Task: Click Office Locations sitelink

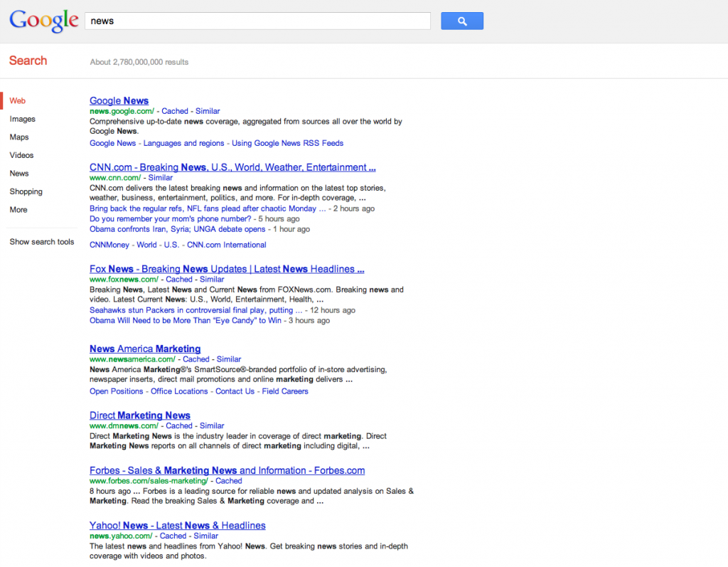Action: point(179,391)
